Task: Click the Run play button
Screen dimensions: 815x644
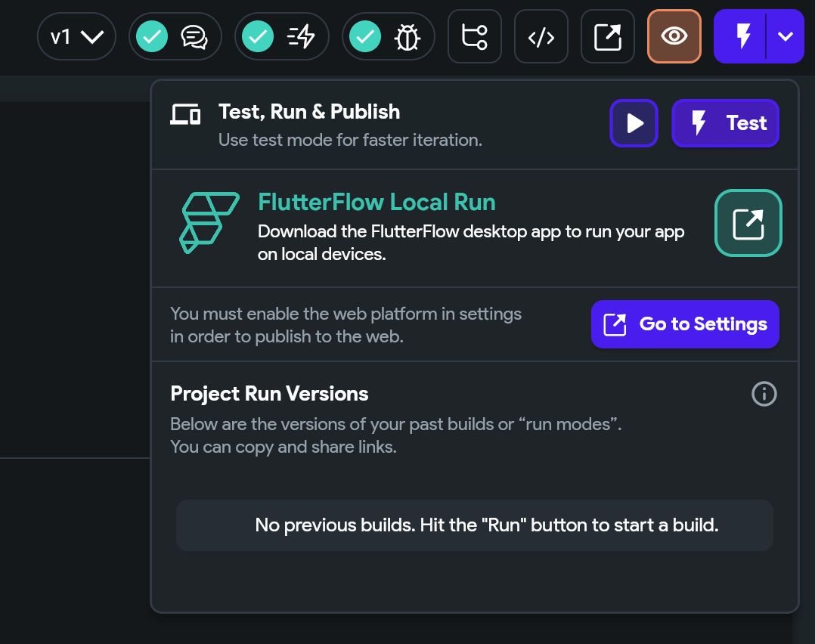Action: tap(634, 123)
